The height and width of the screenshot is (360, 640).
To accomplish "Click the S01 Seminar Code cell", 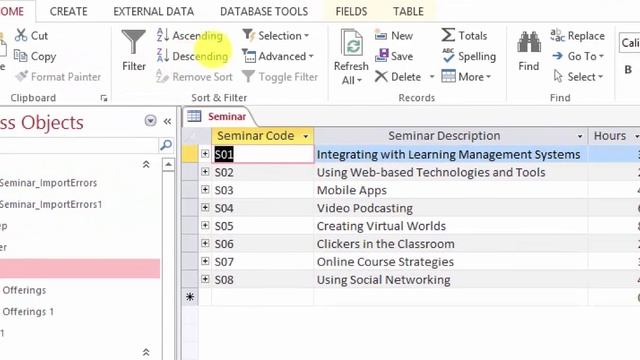I will (263, 154).
